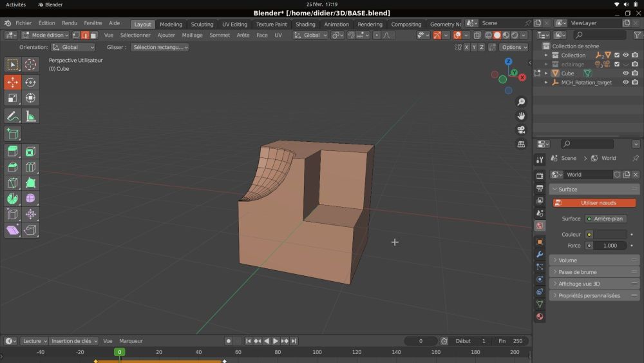Hide the Collection in viewport

click(x=625, y=55)
